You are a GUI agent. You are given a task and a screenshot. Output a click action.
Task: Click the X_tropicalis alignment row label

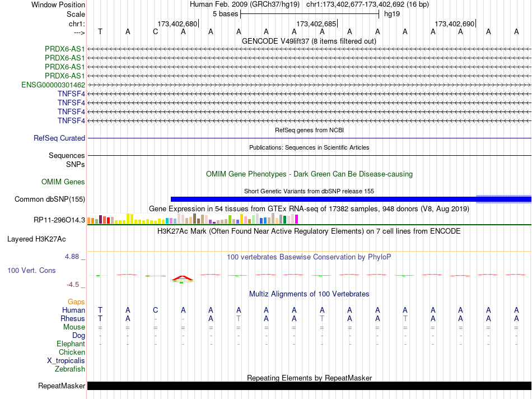pyautogui.click(x=66, y=361)
